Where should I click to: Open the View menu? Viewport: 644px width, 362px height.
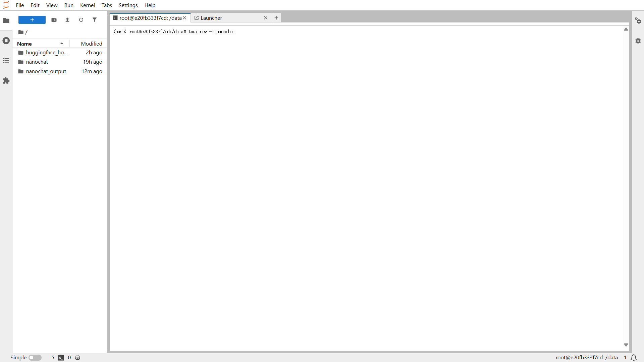pyautogui.click(x=52, y=5)
